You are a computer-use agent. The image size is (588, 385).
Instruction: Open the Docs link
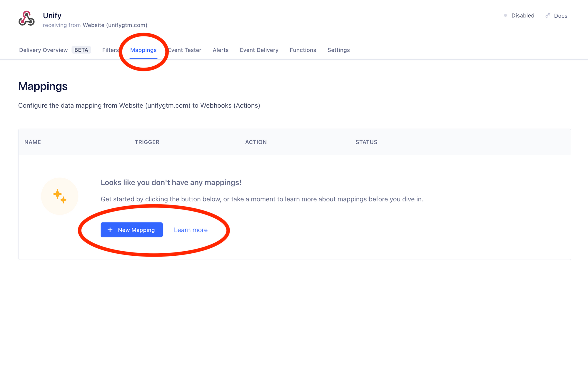pos(560,16)
